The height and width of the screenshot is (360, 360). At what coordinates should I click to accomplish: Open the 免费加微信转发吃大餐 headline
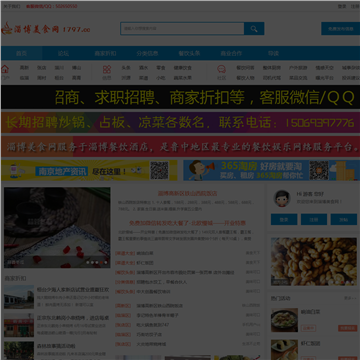[188, 223]
